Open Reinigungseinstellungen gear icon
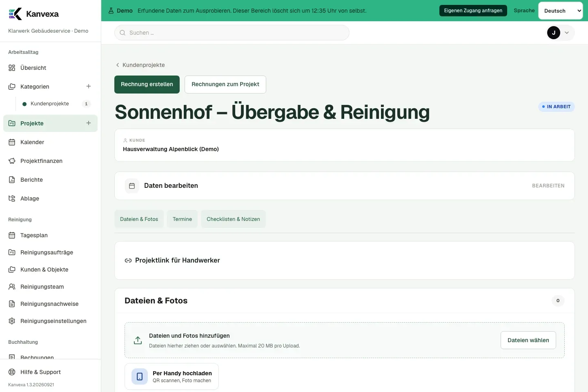This screenshot has height=392, width=588. click(12, 321)
